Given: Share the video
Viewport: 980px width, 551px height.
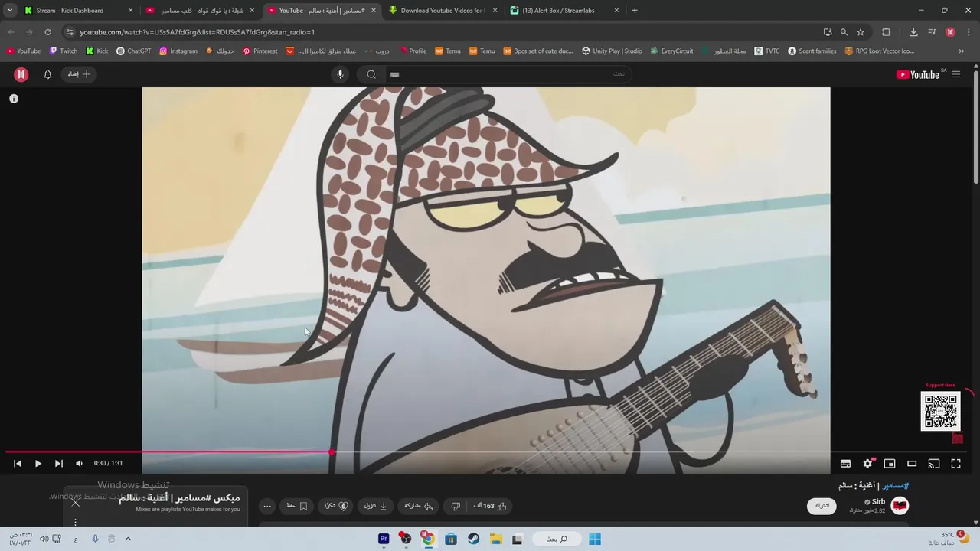Looking at the screenshot, I should (x=419, y=506).
